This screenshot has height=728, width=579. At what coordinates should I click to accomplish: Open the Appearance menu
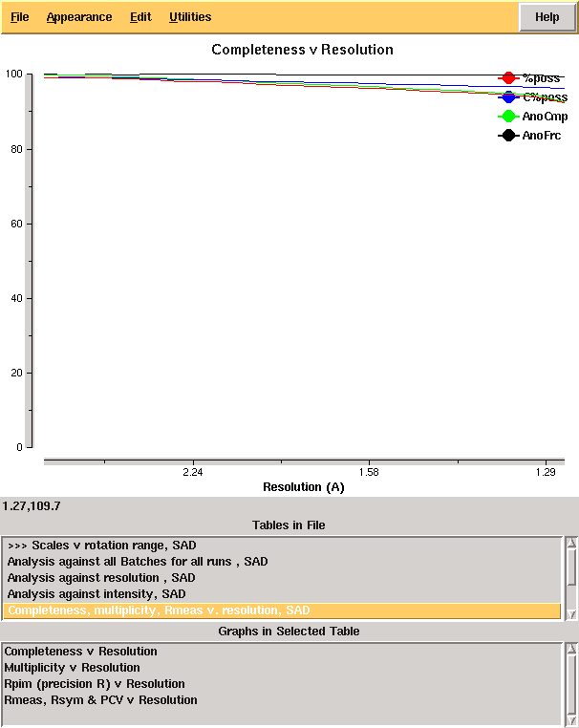78,17
